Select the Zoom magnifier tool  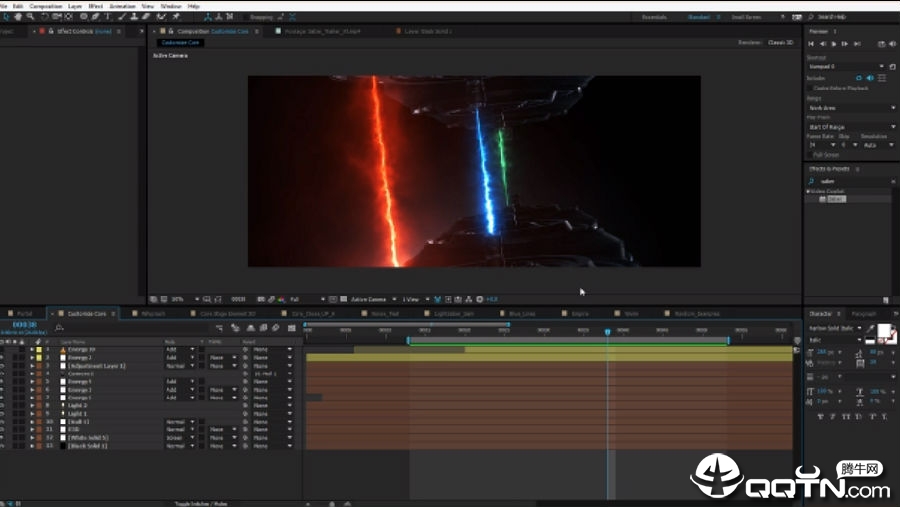(32, 17)
